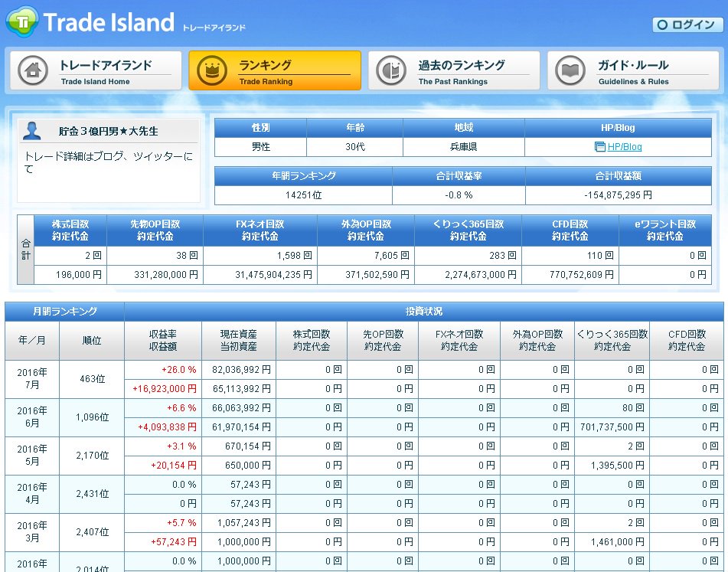
Task: Click the profile note トレード詳細はブログ text
Action: coord(108,162)
